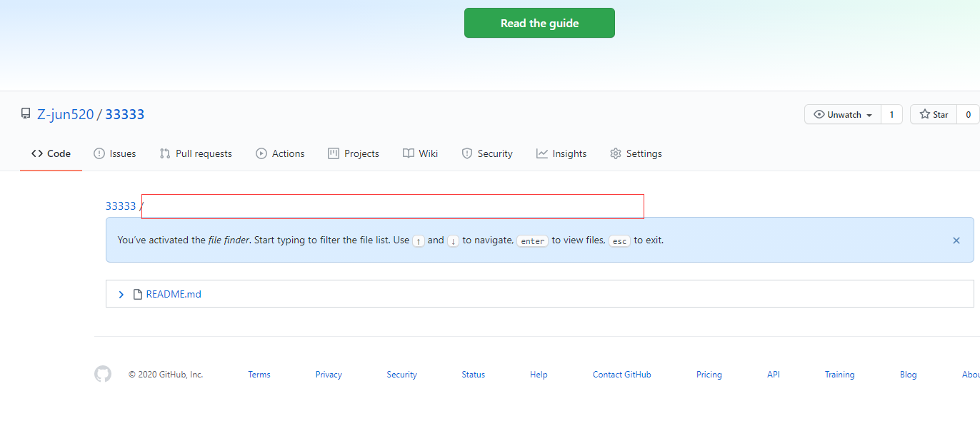Viewport: 980px width, 421px height.
Task: Open the Blog footer link
Action: (908, 375)
